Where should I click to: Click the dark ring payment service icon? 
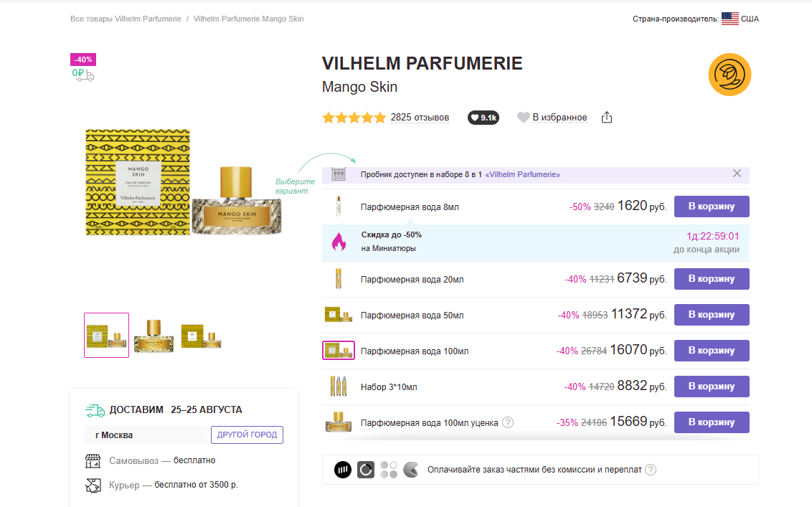[x=366, y=470]
